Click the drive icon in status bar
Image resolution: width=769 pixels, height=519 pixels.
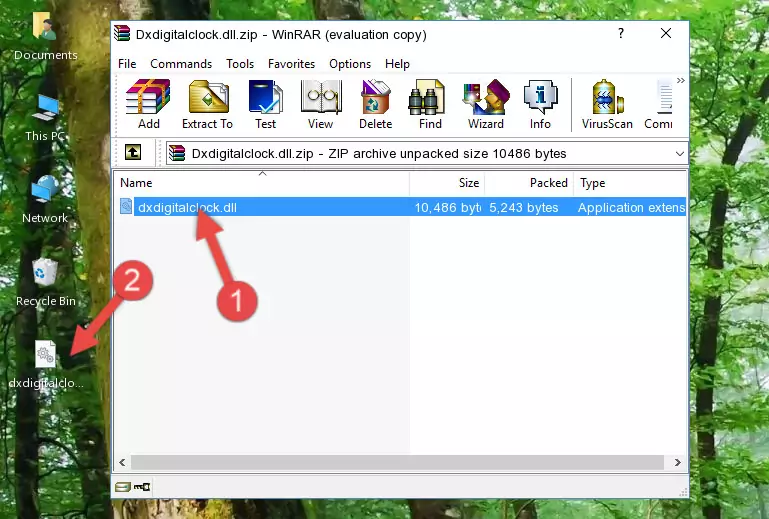click(123, 487)
